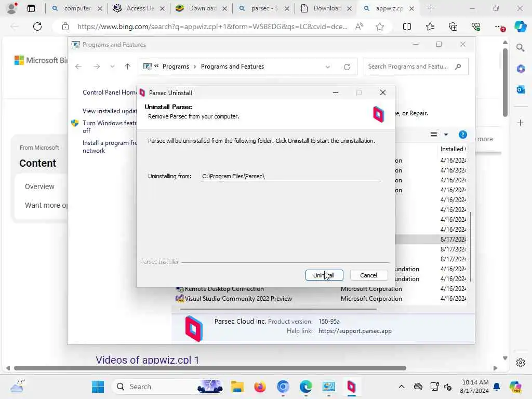Switch to the 'parsec' search browser tab
The width and height of the screenshot is (532, 399).
pos(263,8)
